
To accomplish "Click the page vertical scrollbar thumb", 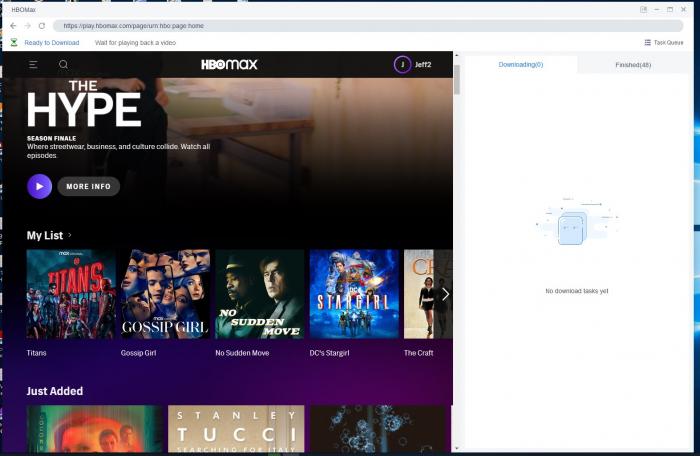I will pyautogui.click(x=457, y=79).
